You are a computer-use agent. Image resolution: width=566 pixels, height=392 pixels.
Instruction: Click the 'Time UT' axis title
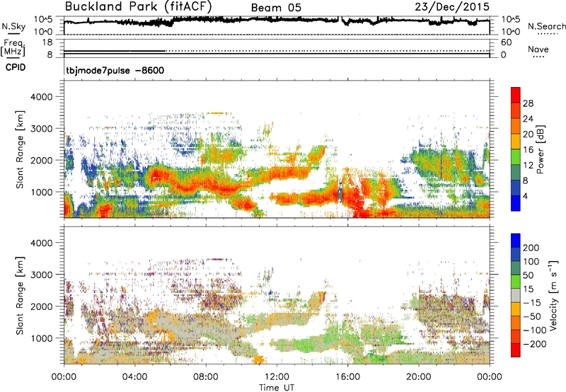coord(277,387)
